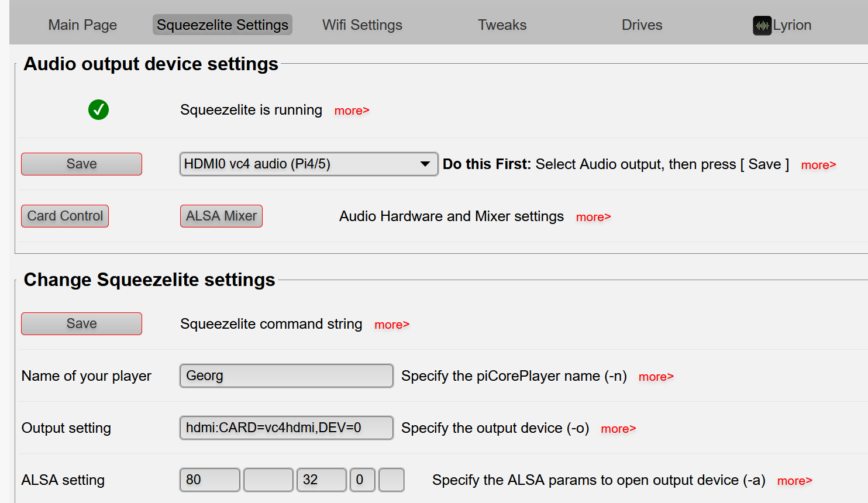Edit the ALSA setting field with value 0
This screenshot has height=503, width=868.
tap(363, 480)
